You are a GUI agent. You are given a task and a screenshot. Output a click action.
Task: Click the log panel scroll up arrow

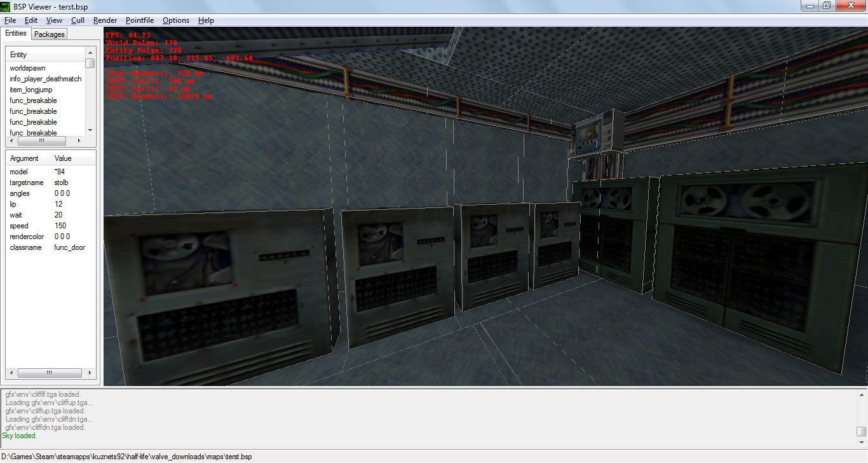tap(862, 395)
